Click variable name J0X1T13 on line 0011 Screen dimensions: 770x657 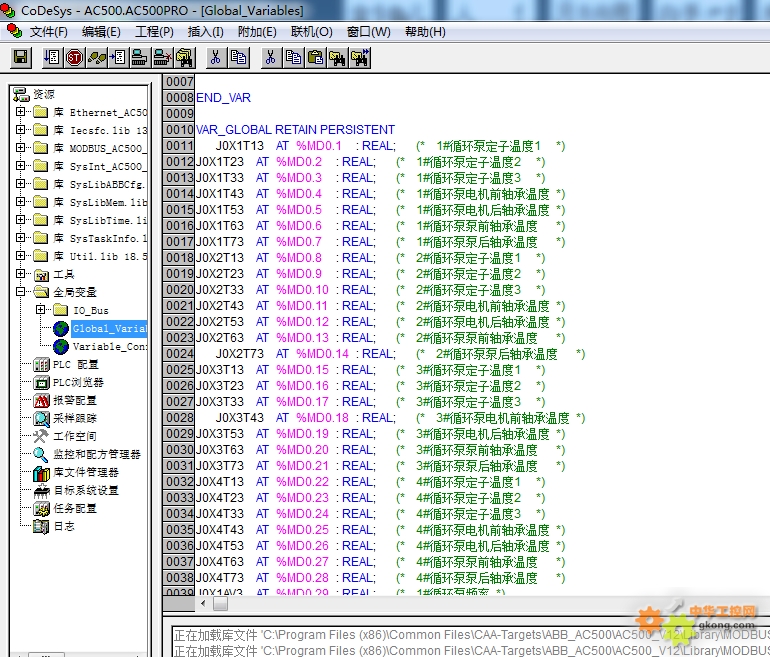click(240, 146)
